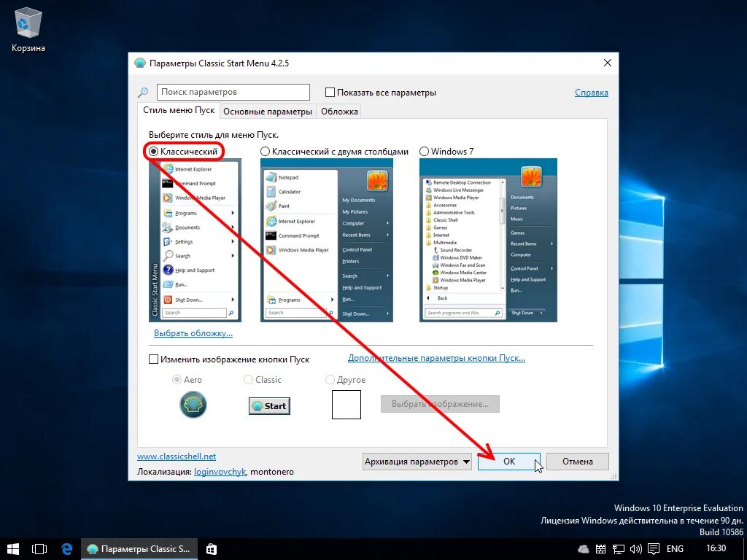Image resolution: width=747 pixels, height=560 pixels.
Task: Select the Другое button radio option
Action: [330, 379]
